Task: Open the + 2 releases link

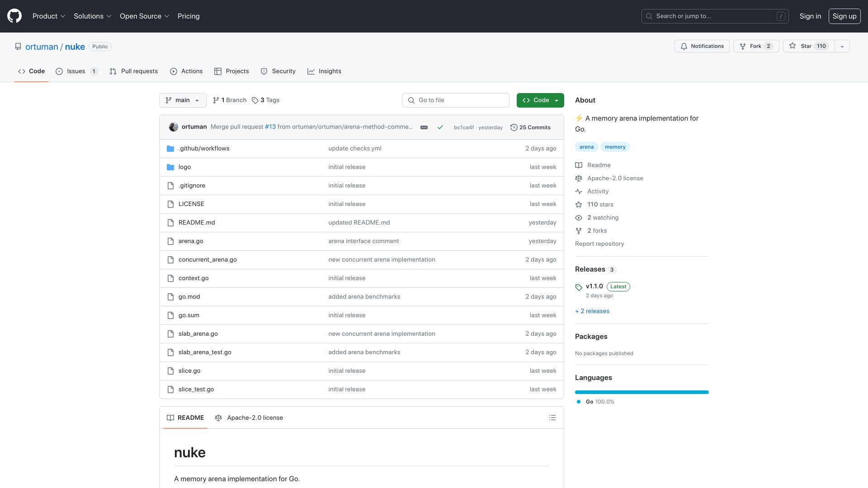Action: [592, 311]
